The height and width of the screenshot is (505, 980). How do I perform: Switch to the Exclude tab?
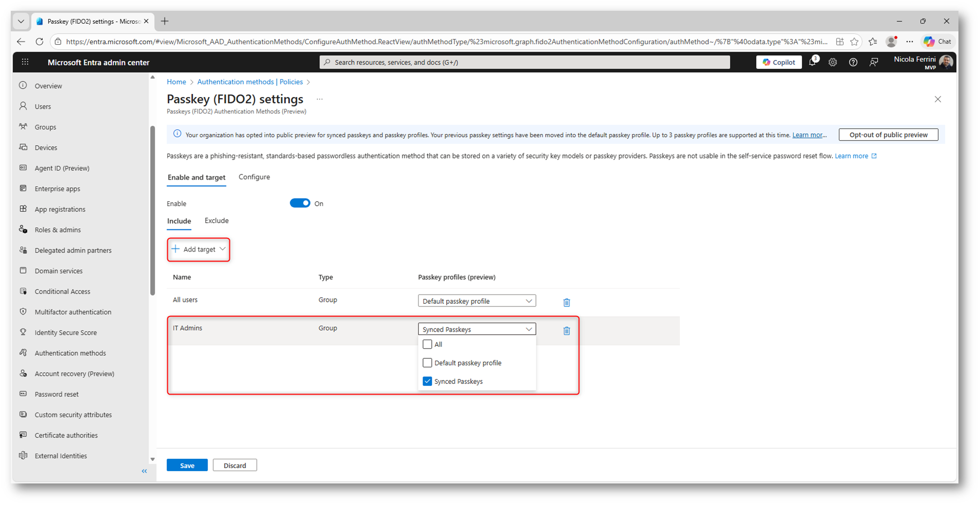point(216,221)
